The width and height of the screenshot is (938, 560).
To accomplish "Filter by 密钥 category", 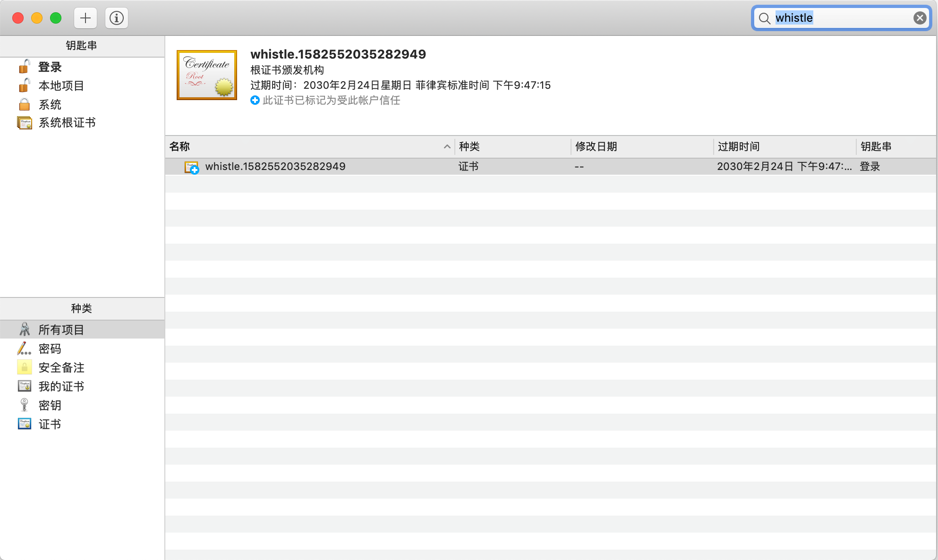I will tap(50, 406).
